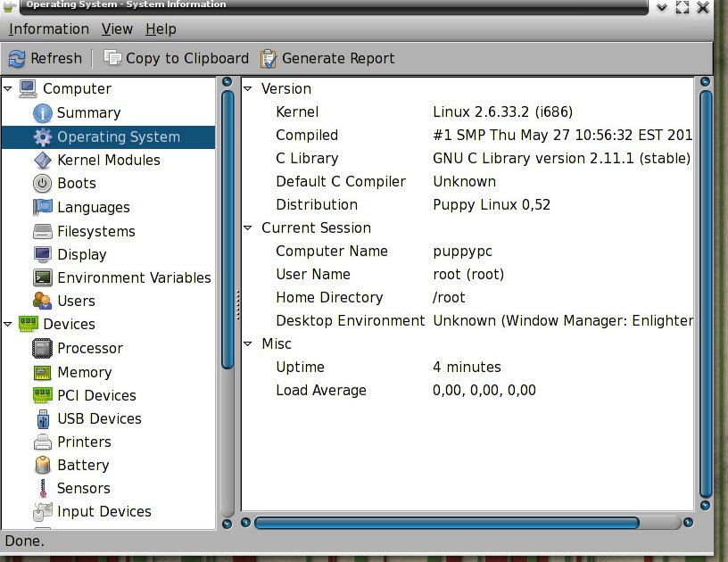The image size is (728, 562).
Task: Click the Refresh button label
Action: pyautogui.click(x=56, y=58)
